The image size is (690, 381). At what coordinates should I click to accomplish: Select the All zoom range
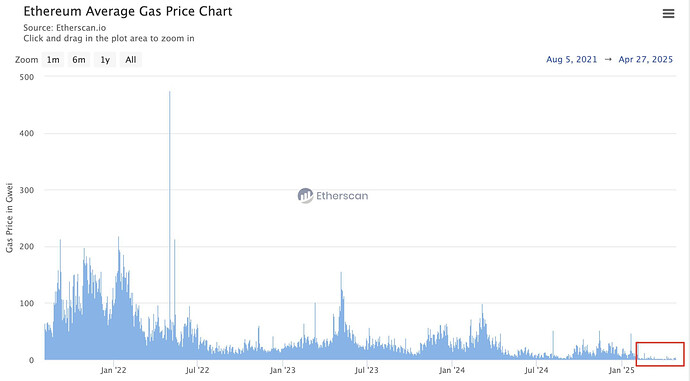(131, 60)
